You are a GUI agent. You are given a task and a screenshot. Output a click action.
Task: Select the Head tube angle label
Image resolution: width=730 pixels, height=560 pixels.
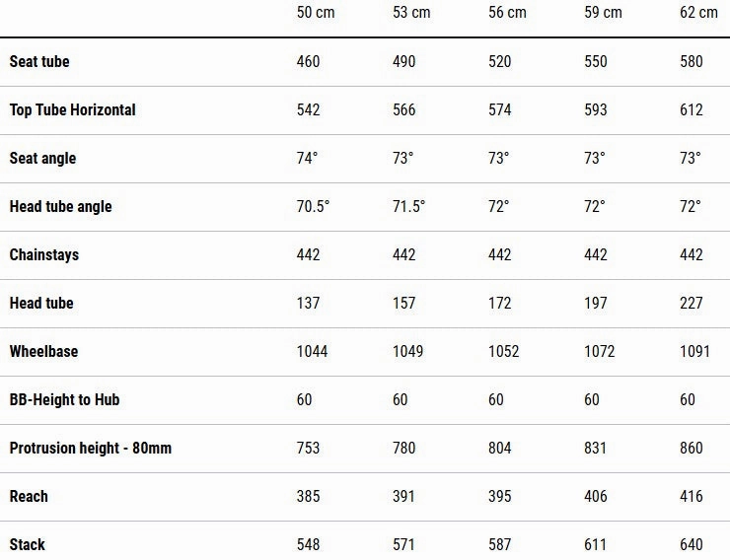[x=60, y=206]
